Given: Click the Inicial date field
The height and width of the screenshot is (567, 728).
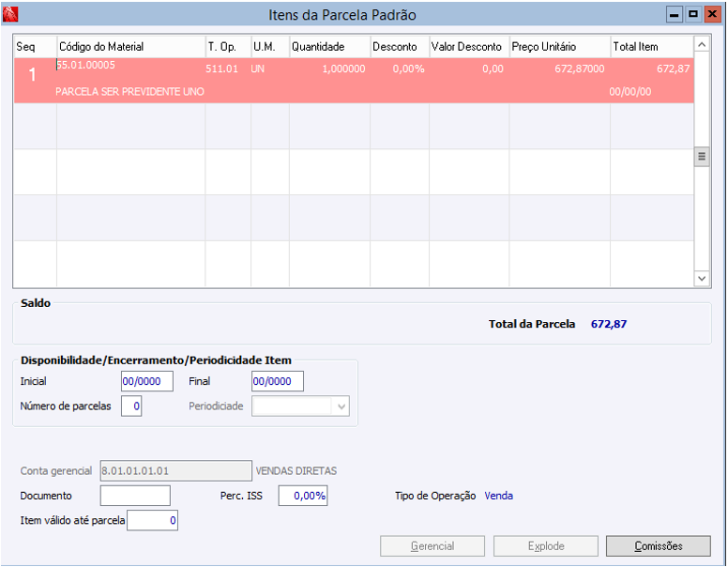Looking at the screenshot, I should coord(146,381).
